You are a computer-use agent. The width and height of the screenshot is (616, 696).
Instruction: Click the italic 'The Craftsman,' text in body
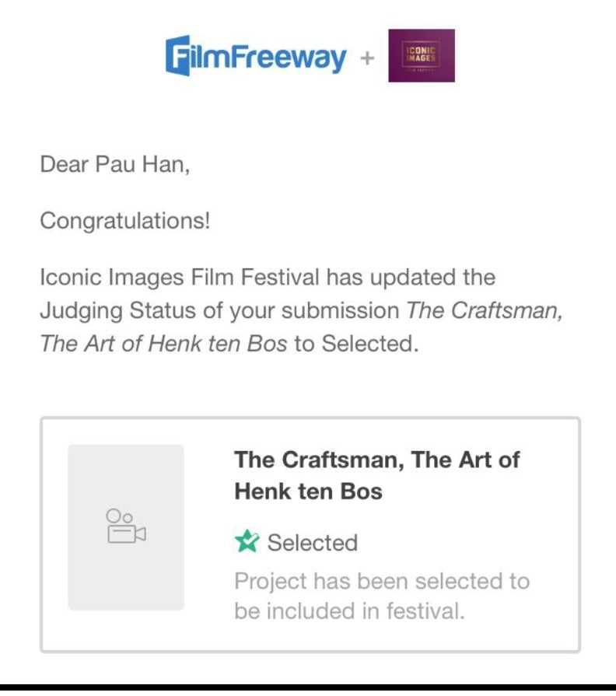485,310
